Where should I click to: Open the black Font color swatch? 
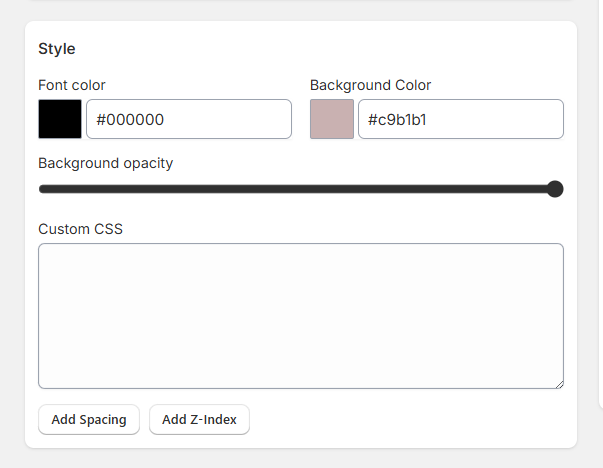coord(60,119)
